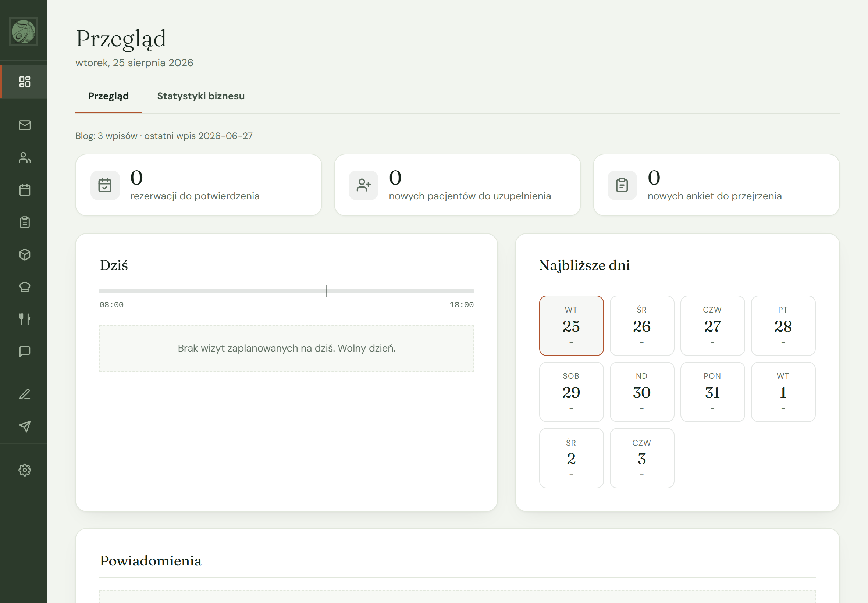This screenshot has height=603, width=868.
Task: Open the clipboard surveys icon in sidebar
Action: (25, 222)
